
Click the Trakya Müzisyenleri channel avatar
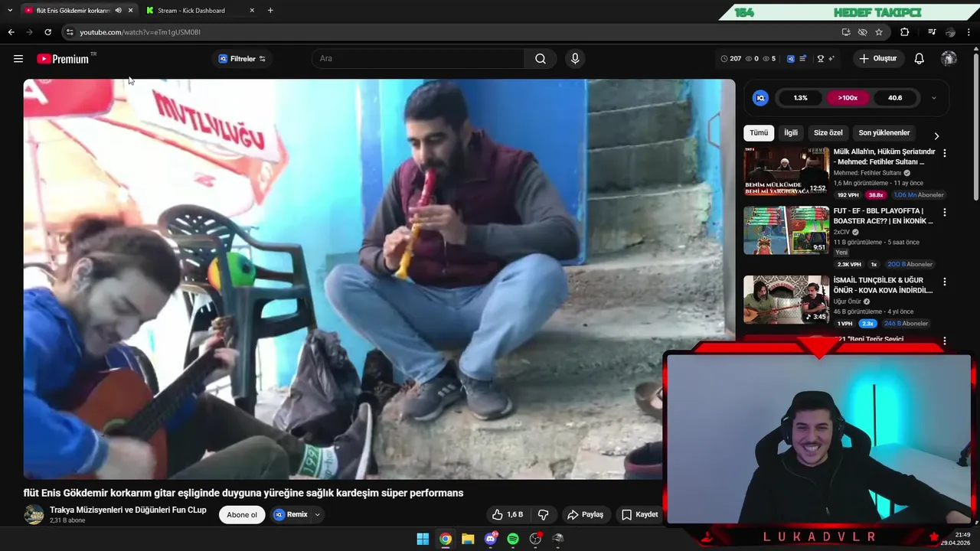point(34,515)
